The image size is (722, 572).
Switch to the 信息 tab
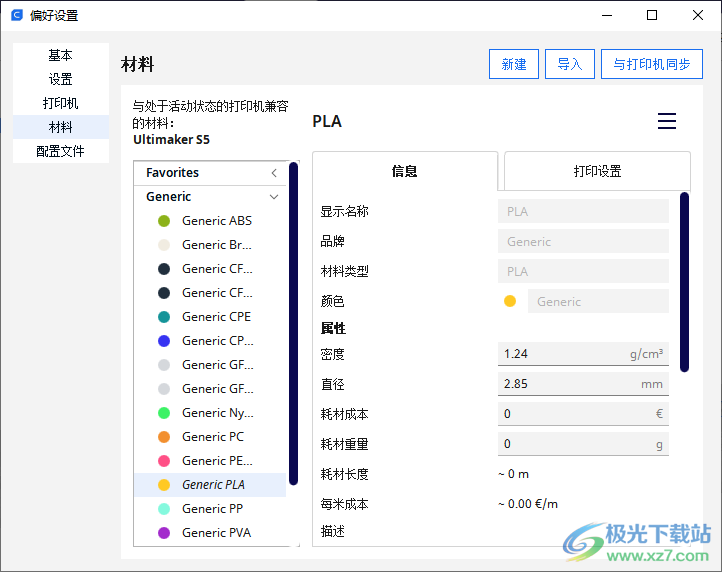[405, 171]
